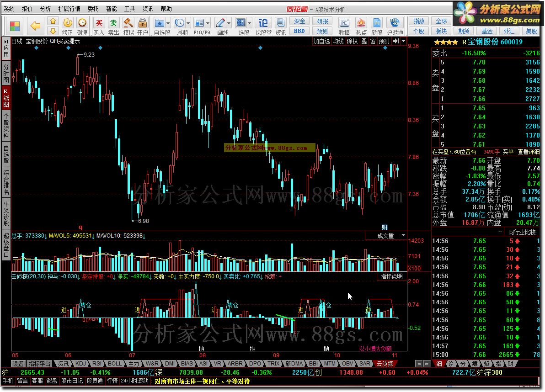Viewport: 545px width, 392px height.
Task: Click the up arrow page icon
Action: (53, 21)
